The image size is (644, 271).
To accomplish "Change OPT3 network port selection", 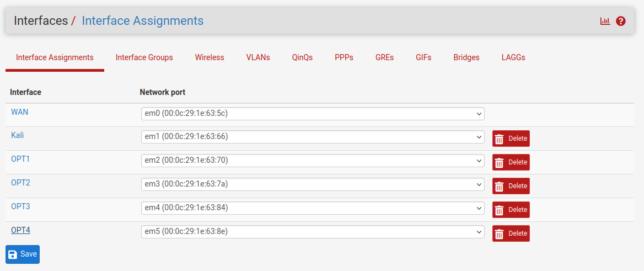I will [x=313, y=208].
